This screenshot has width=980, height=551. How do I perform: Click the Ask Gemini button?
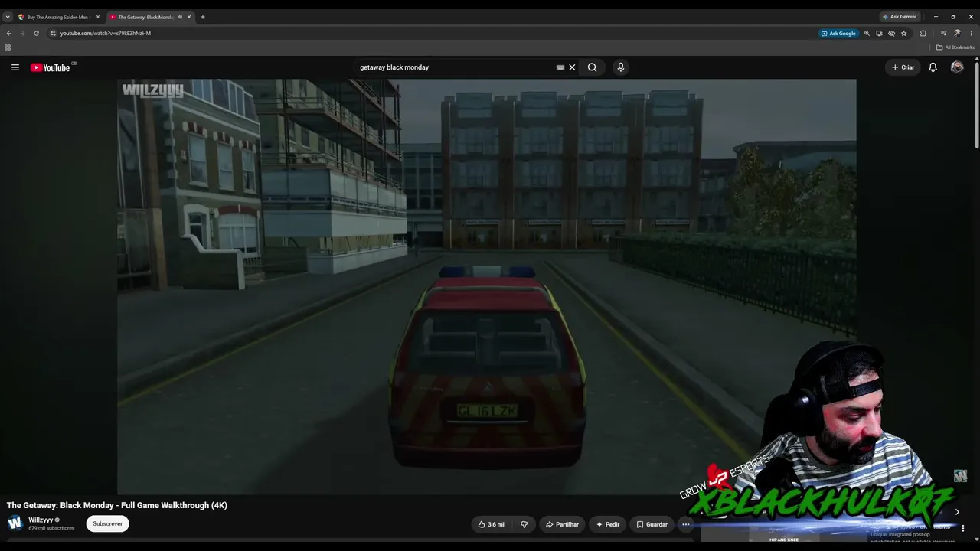pos(900,17)
